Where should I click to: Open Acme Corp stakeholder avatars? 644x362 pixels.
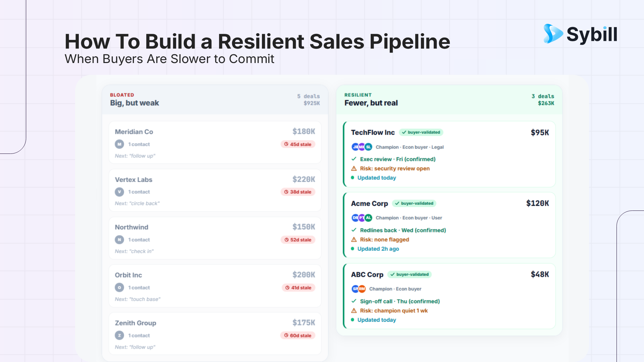(x=362, y=218)
